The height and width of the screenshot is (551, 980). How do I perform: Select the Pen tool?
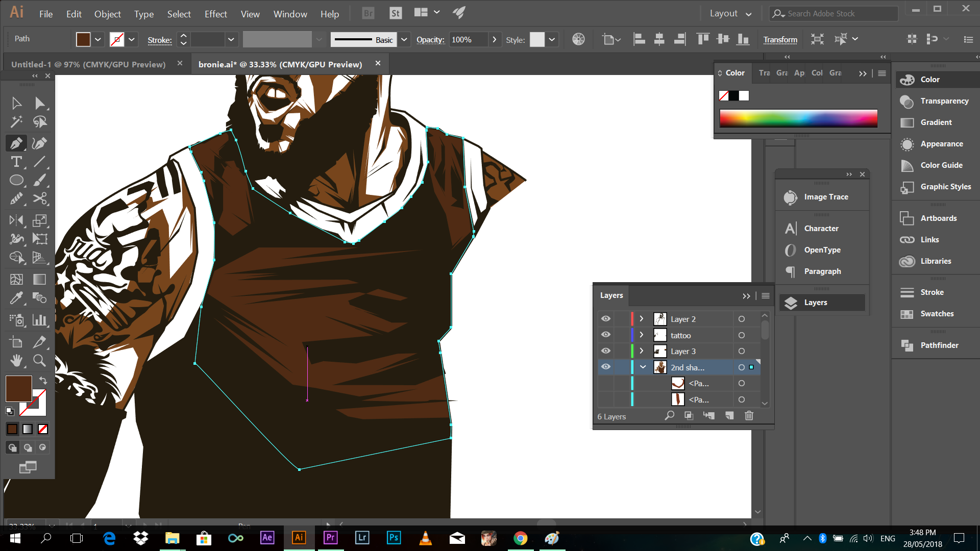click(16, 143)
